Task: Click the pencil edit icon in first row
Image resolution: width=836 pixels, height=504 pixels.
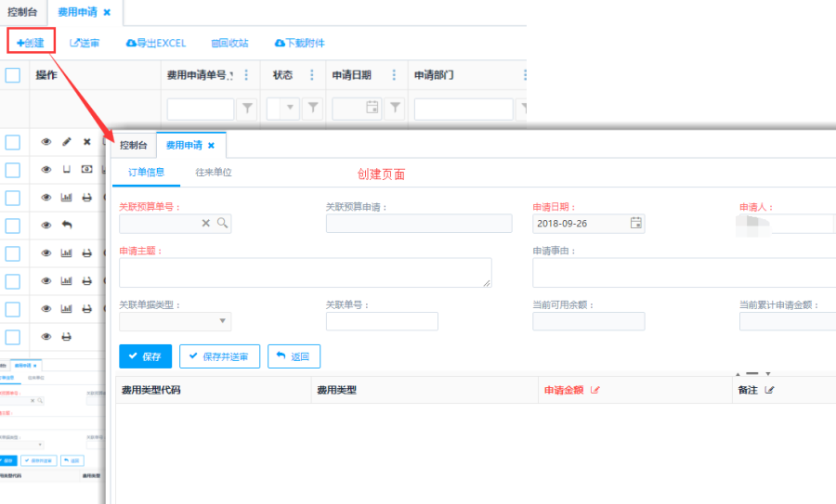Action: tap(66, 142)
